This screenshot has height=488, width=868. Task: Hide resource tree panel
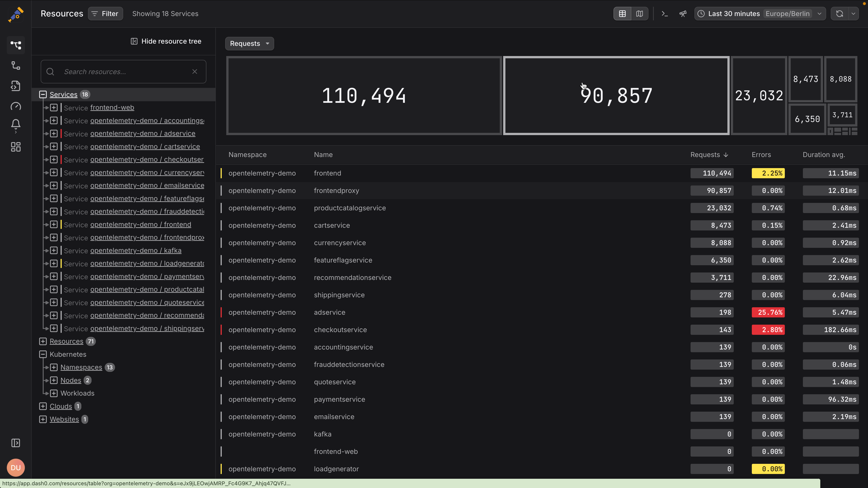(x=166, y=41)
